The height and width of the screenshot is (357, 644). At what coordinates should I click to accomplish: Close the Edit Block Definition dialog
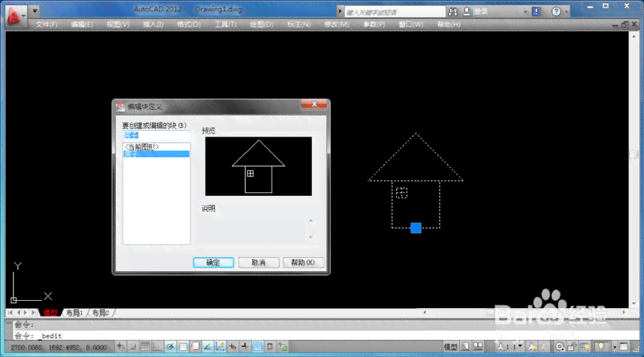(x=314, y=104)
